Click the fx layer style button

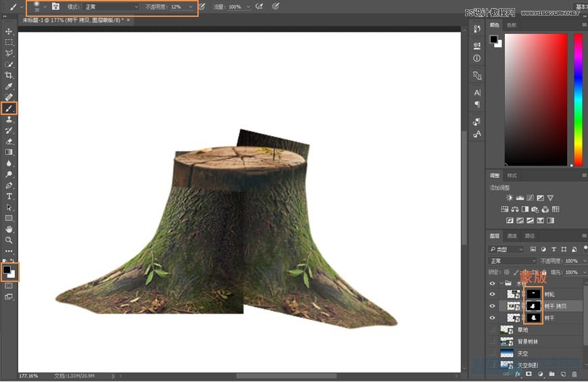point(518,373)
